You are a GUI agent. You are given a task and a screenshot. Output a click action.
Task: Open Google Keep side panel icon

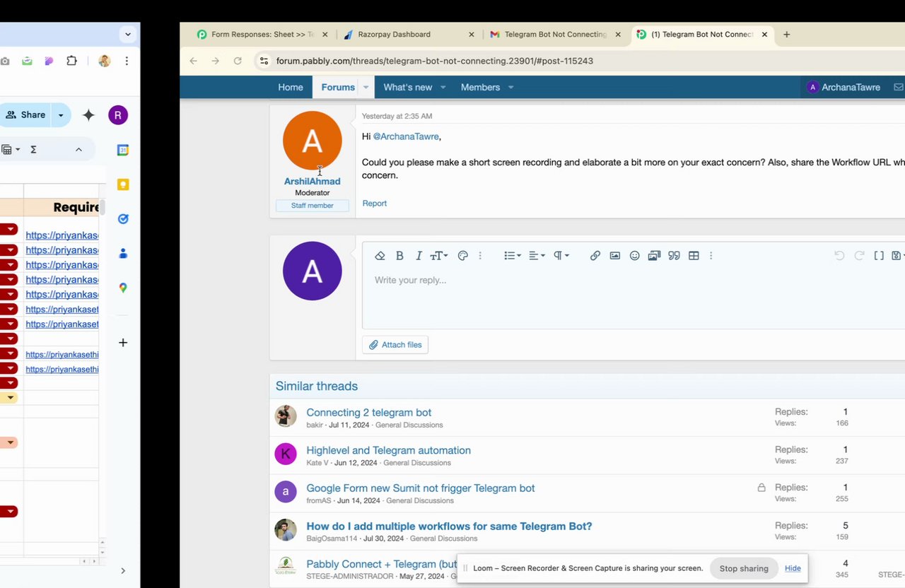tap(123, 184)
